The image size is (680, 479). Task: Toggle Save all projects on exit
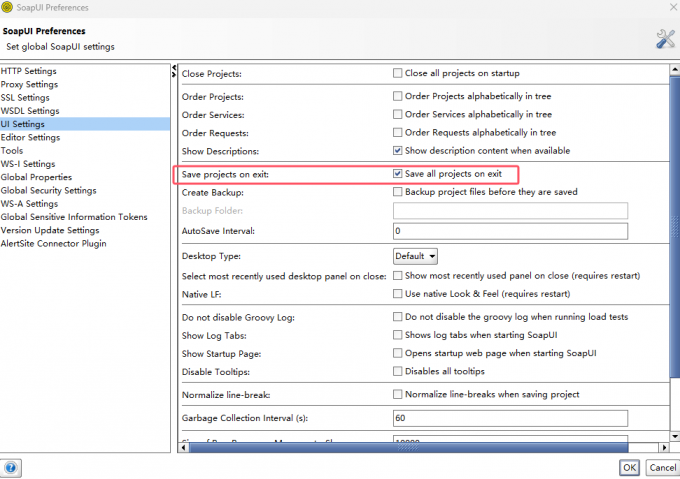397,173
